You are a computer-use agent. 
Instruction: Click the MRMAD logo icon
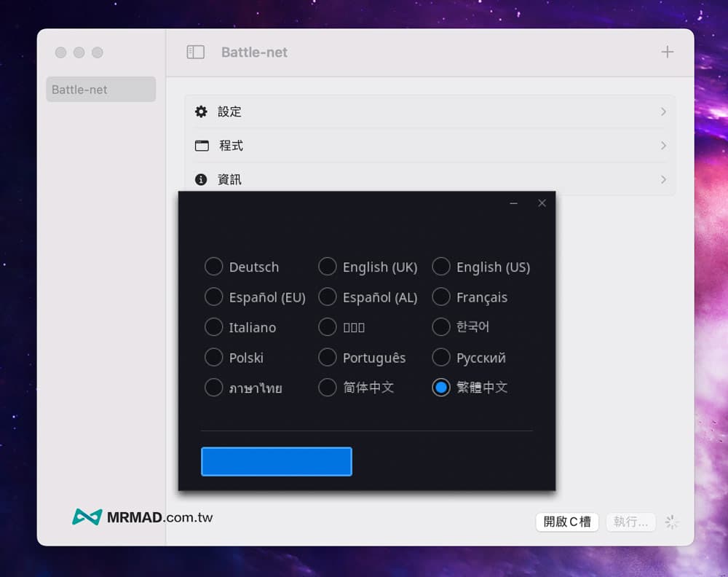tap(87, 517)
